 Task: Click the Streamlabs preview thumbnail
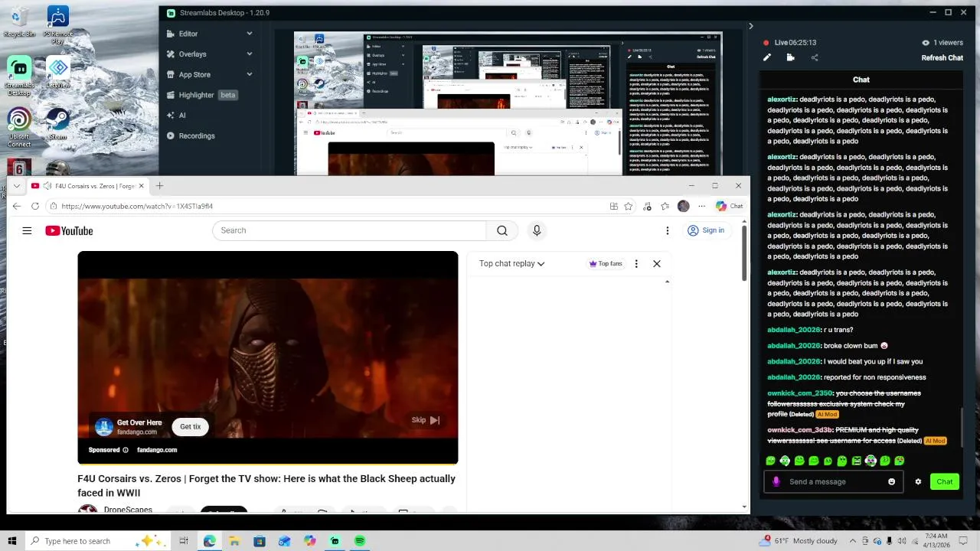click(x=508, y=103)
